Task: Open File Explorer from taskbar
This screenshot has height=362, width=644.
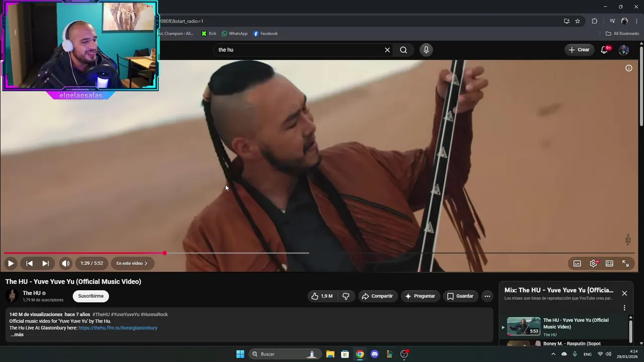Action: [x=330, y=354]
